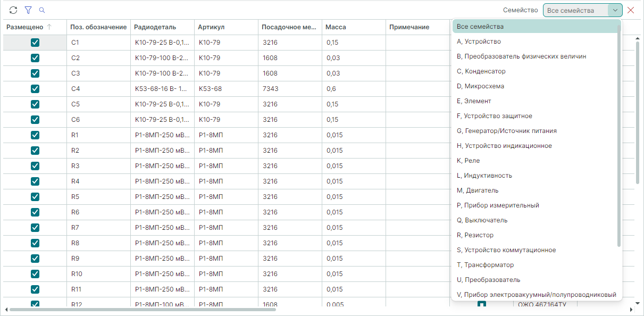Collapse the Семейство dropdown arrow

point(615,10)
